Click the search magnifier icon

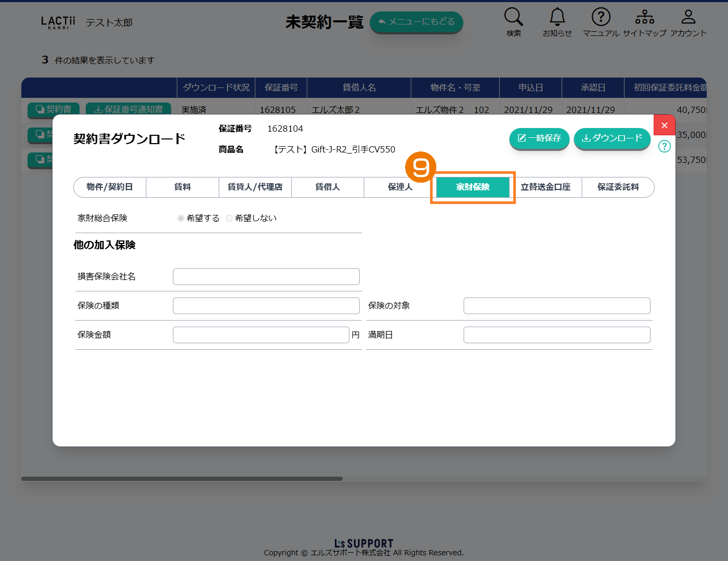click(513, 17)
